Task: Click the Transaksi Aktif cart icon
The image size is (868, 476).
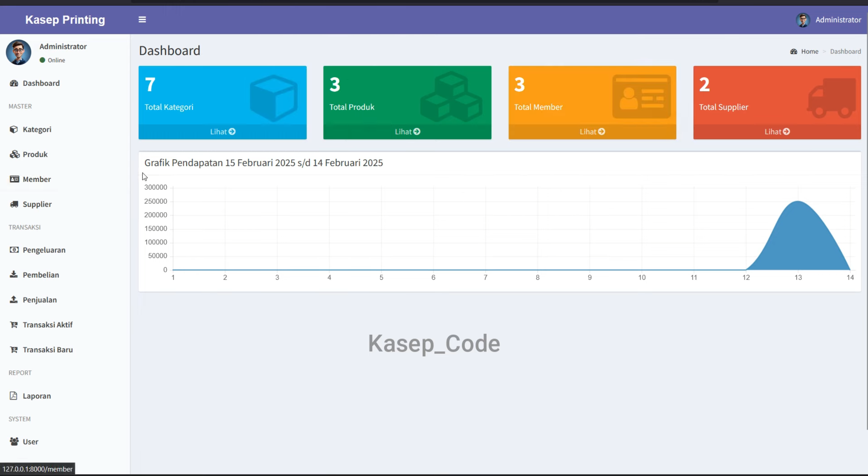Action: click(x=14, y=325)
